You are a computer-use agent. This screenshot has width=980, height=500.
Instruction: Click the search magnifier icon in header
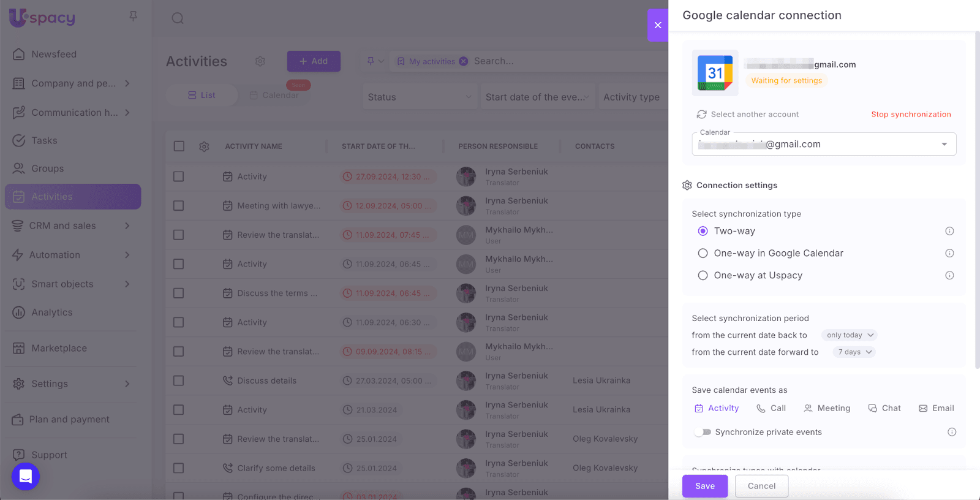178,18
